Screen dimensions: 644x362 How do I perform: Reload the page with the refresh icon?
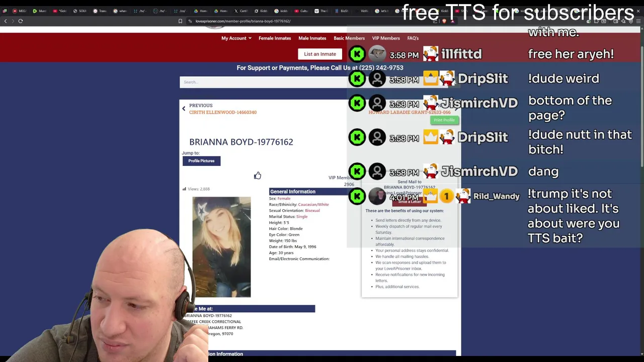[21, 21]
